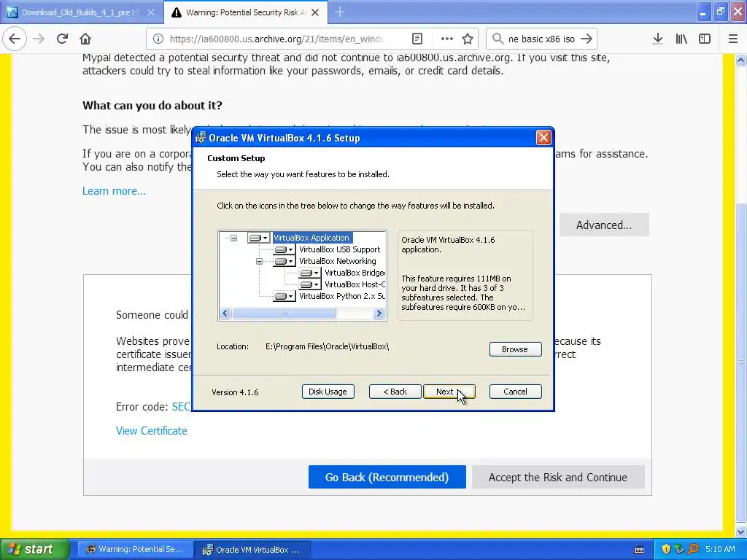This screenshot has height=560, width=747.
Task: Click Accept the Risk and Continue
Action: coord(558,477)
